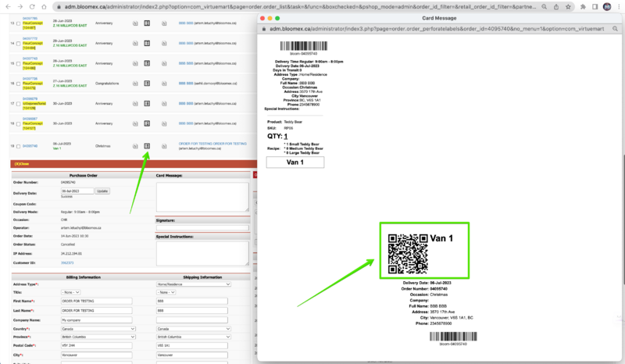
Task: Click billing Last Name field
Action: point(96,310)
